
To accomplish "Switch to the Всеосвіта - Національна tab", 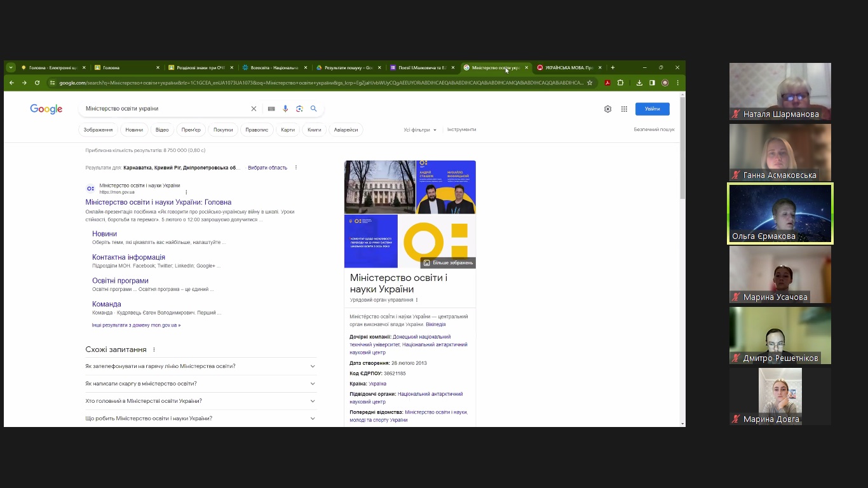I will [274, 67].
